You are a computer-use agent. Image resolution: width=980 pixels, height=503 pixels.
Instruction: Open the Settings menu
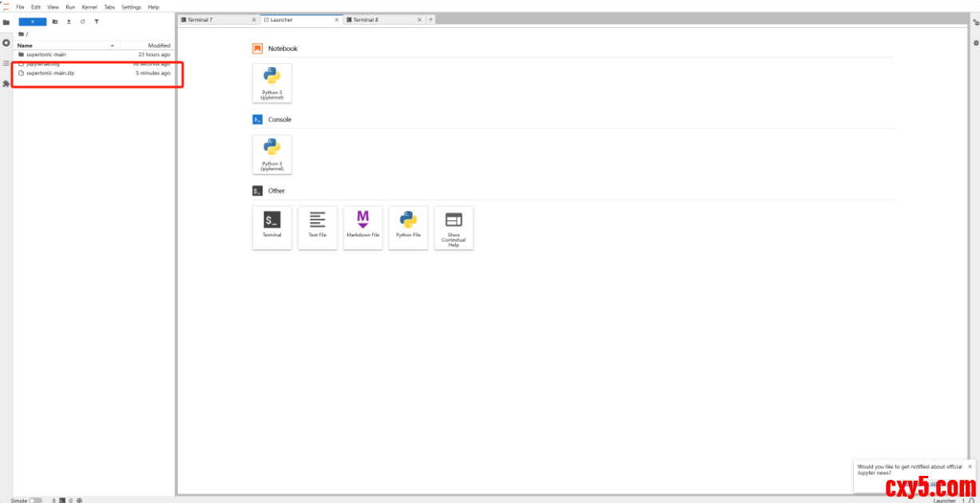(131, 7)
